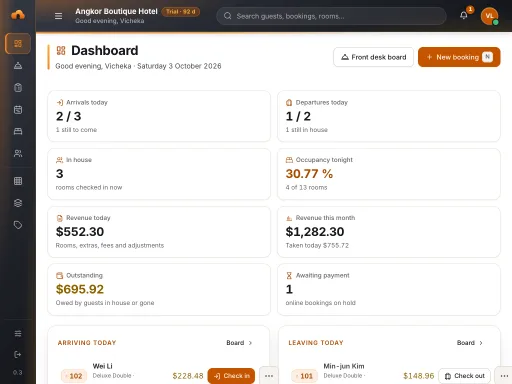Click the sign out sidebar icon
512x384 pixels.
click(x=18, y=354)
